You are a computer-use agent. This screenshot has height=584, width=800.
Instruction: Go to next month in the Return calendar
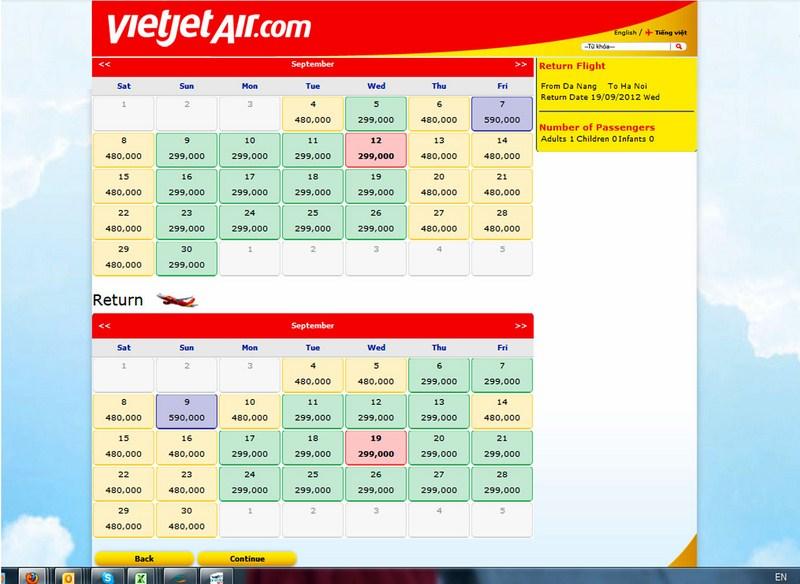[520, 326]
